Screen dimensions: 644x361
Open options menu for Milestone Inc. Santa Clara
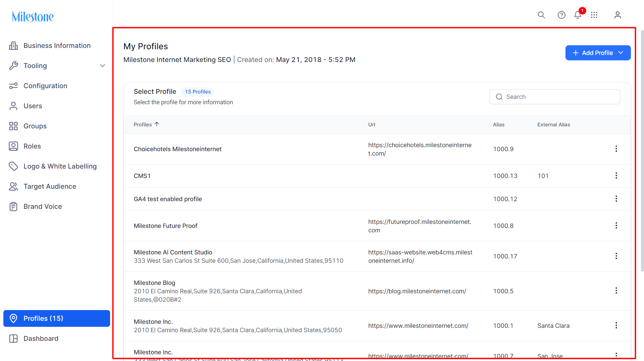616,325
